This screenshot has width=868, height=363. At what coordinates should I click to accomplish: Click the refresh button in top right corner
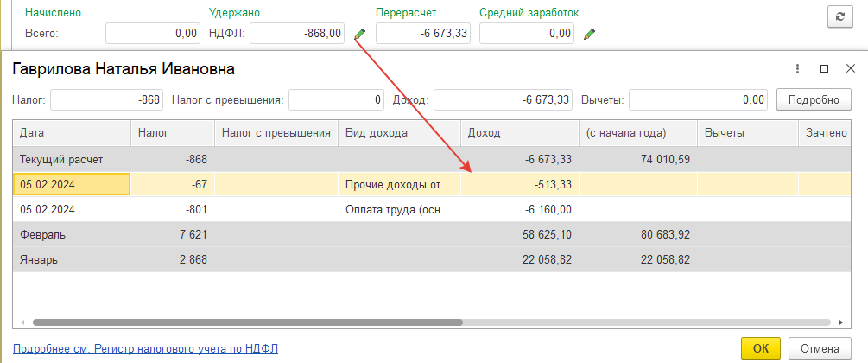[839, 17]
